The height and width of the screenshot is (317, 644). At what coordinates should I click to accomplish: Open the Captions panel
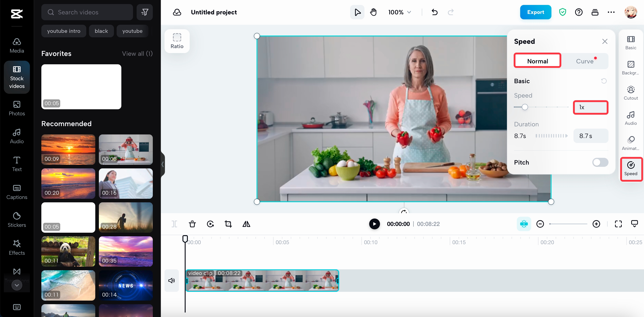(x=17, y=192)
